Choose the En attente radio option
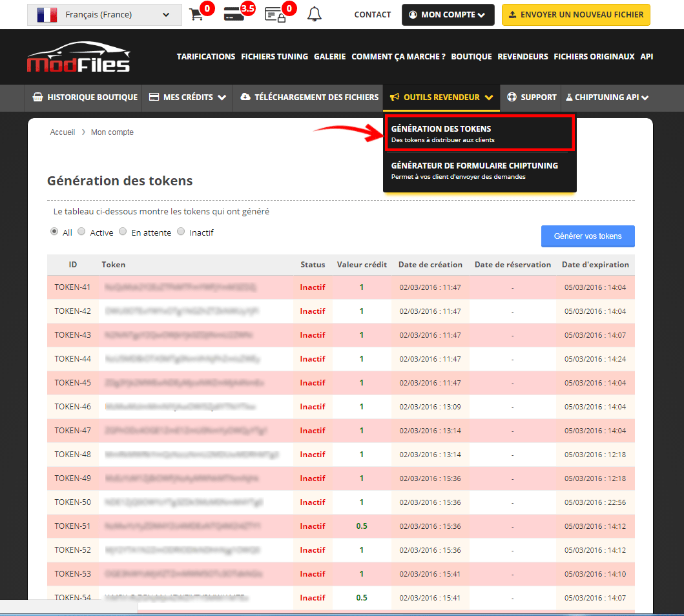 (x=123, y=232)
